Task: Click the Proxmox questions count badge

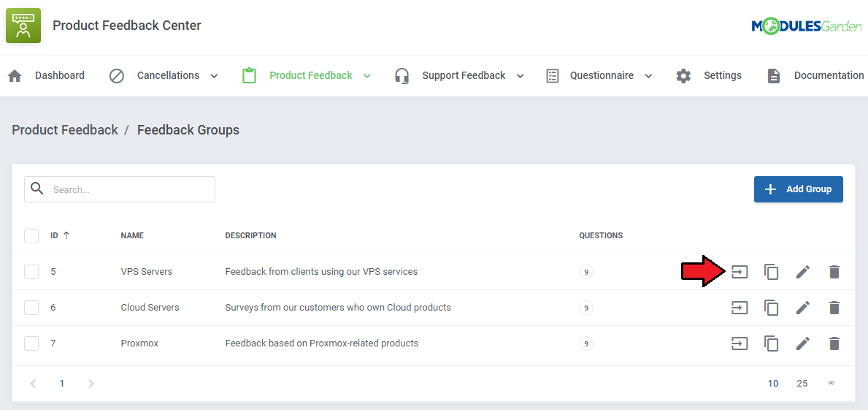Action: (585, 343)
